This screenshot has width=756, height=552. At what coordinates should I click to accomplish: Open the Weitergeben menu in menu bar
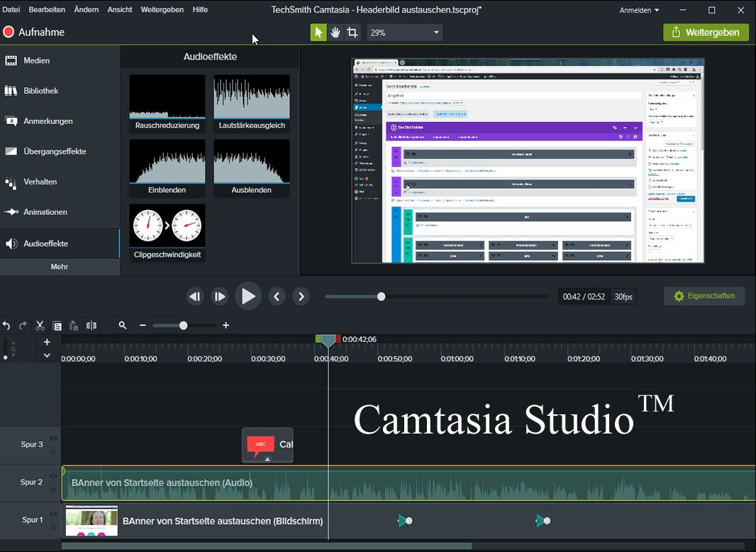point(162,10)
